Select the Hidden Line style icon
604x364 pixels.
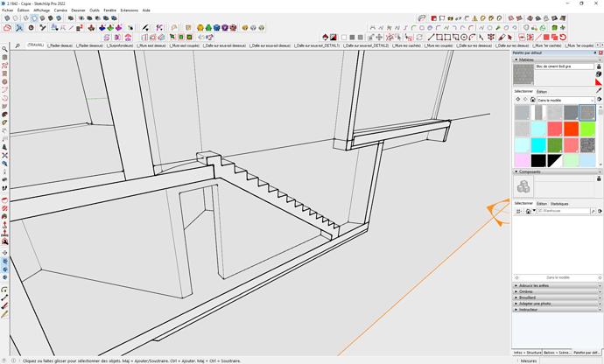[34, 18]
